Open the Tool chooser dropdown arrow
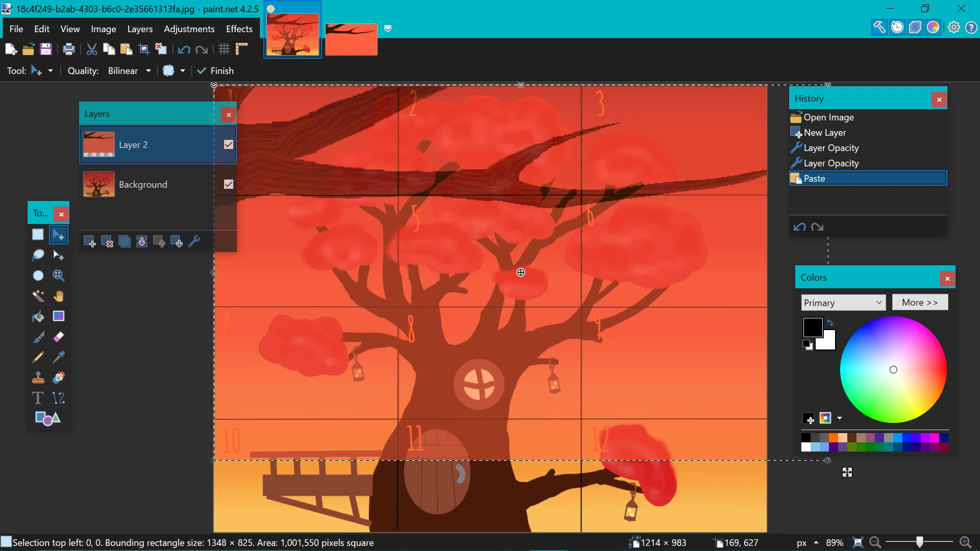Screen dimensions: 980x551 pyautogui.click(x=50, y=71)
